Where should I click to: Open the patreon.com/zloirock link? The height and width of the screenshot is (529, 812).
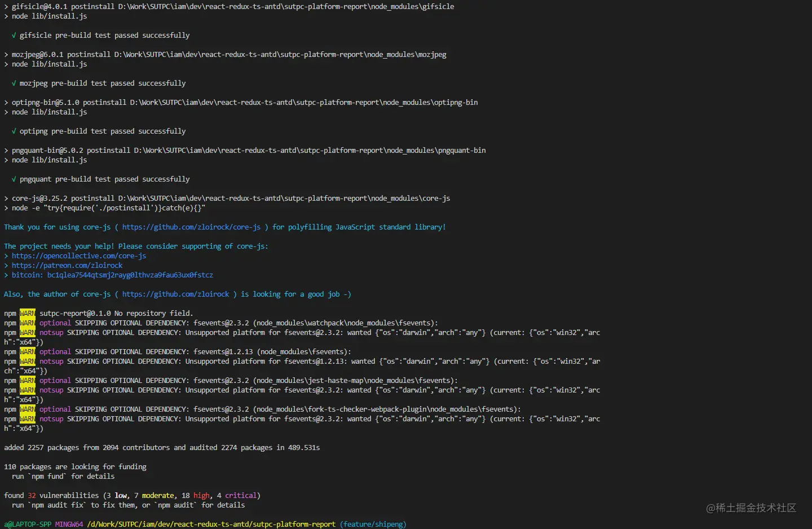[67, 266]
